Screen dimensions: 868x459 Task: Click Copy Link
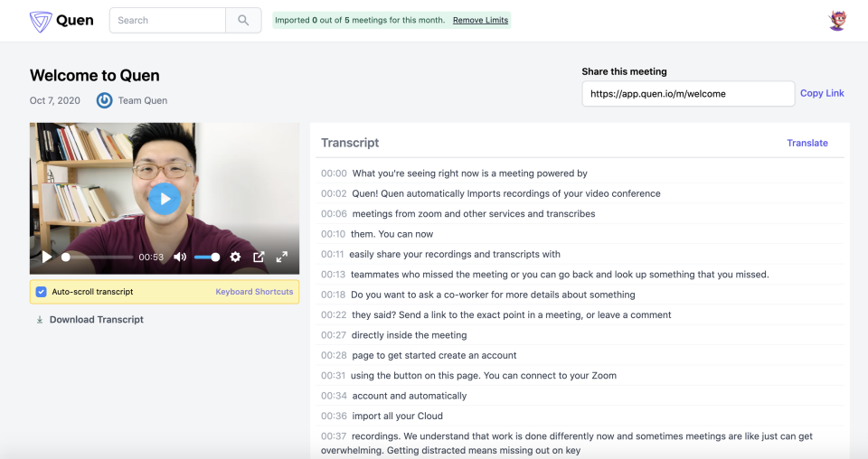pyautogui.click(x=822, y=93)
